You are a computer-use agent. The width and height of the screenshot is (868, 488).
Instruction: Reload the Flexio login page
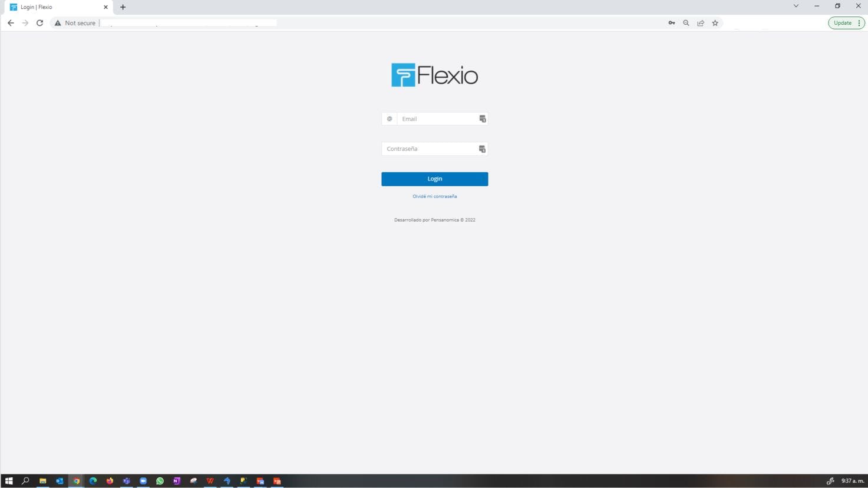pos(39,22)
